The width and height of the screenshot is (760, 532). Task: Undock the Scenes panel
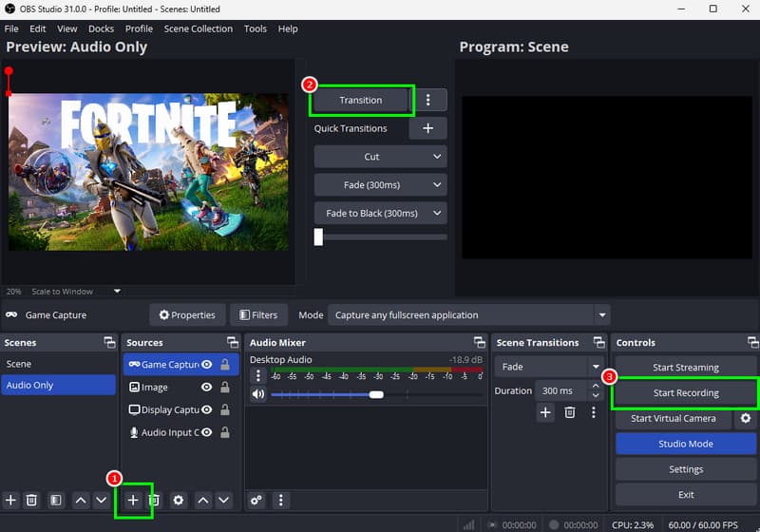click(109, 343)
